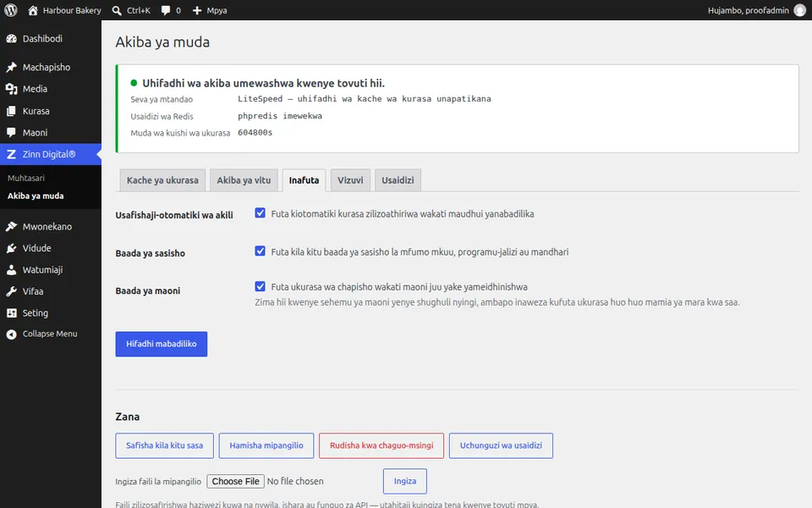Click Hifadhi mabadiliko button
This screenshot has height=508, width=812.
click(x=161, y=345)
